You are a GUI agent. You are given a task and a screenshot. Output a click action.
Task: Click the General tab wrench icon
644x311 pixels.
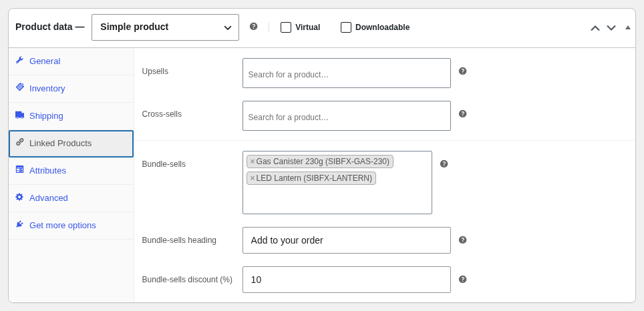click(19, 60)
